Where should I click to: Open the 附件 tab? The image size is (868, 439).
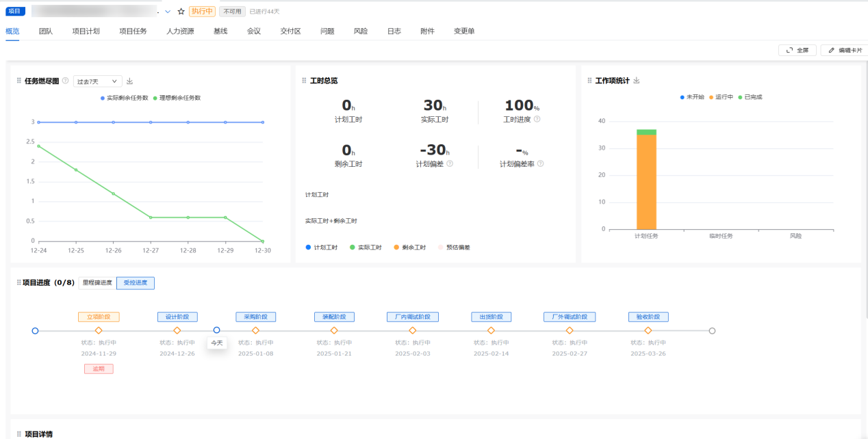click(427, 31)
